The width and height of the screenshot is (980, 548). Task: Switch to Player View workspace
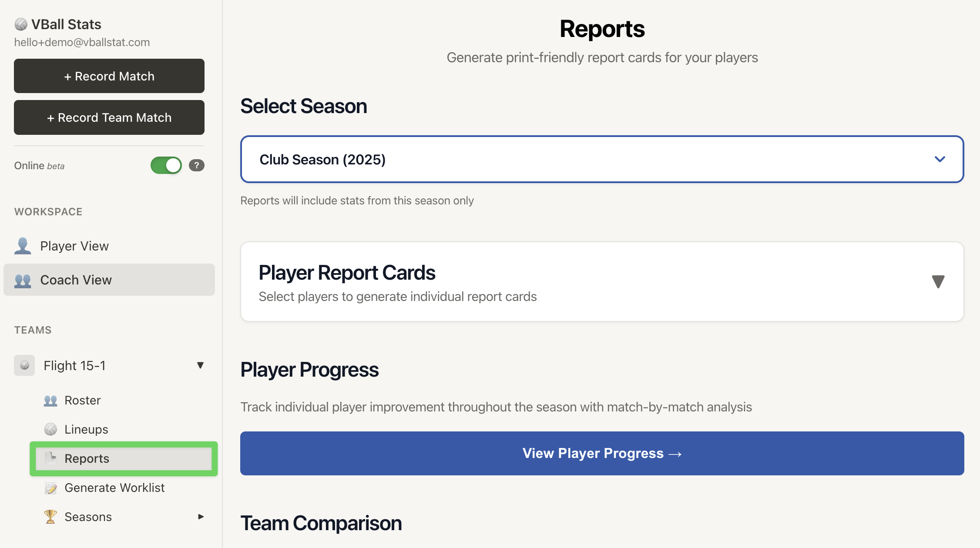click(74, 246)
